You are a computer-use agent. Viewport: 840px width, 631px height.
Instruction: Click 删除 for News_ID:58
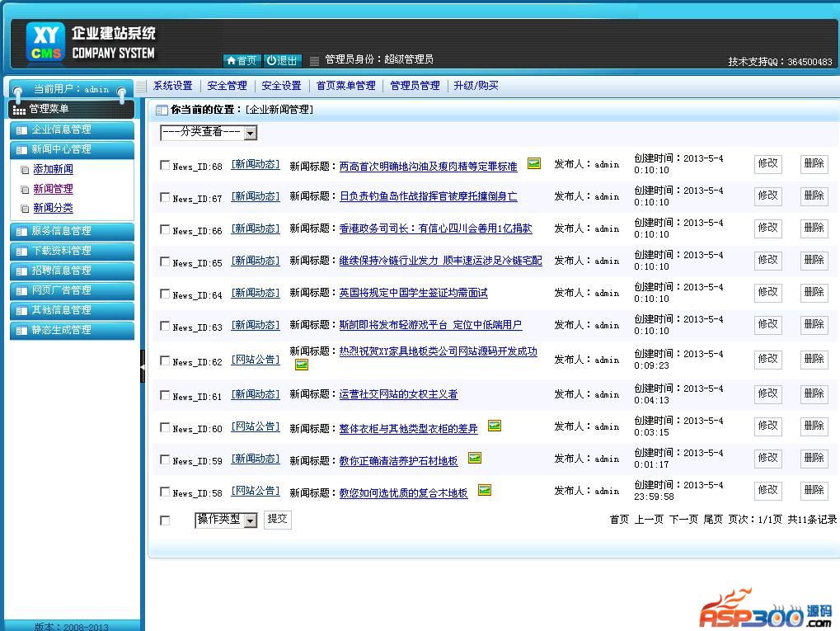[x=814, y=490]
